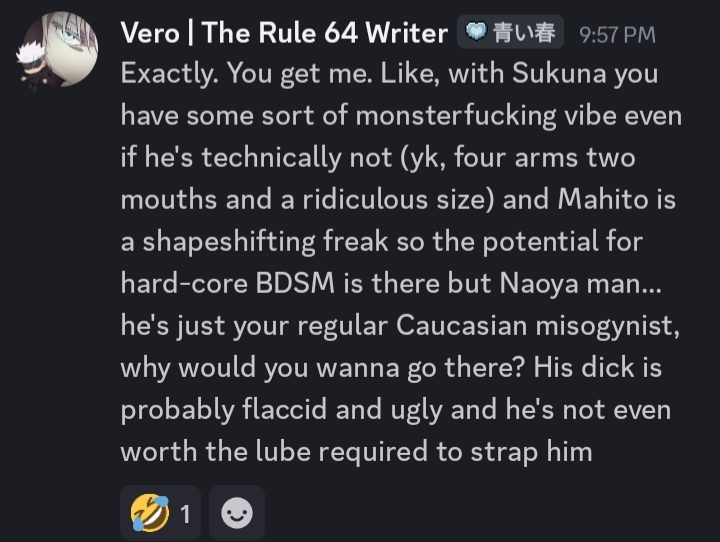720x542 pixels.
Task: Click the name "Naoya" in the message
Action: tap(571, 283)
